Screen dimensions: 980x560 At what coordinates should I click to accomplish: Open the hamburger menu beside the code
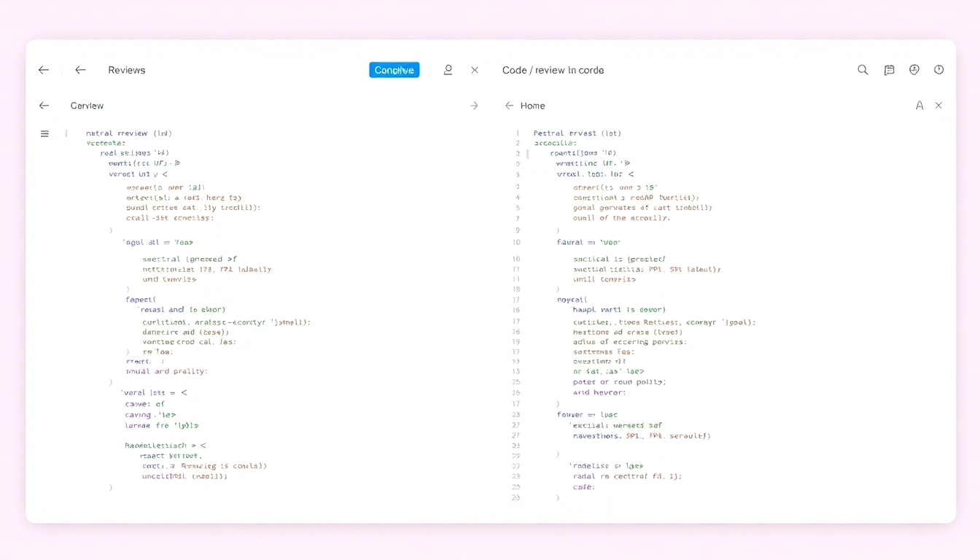[44, 133]
